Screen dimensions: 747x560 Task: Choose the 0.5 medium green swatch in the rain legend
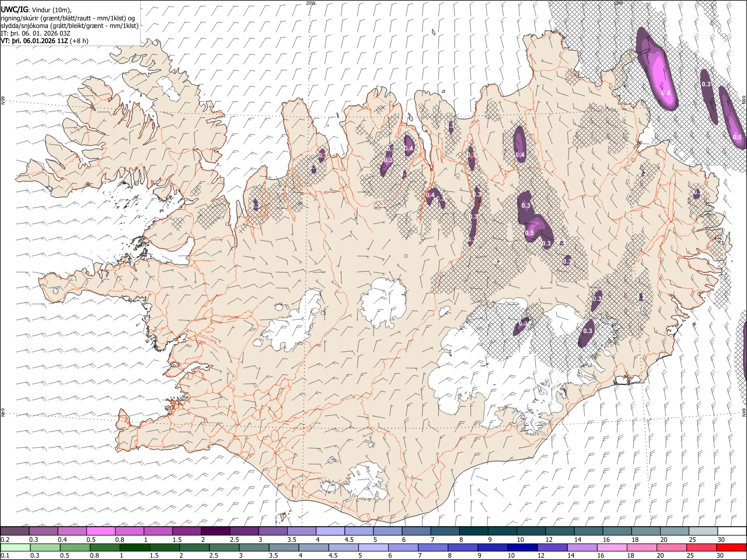click(x=75, y=547)
